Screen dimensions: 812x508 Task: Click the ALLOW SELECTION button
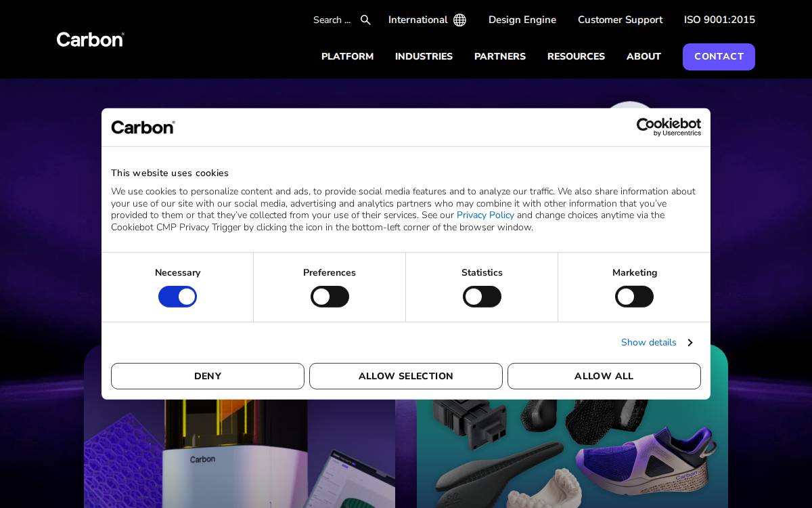coord(406,376)
